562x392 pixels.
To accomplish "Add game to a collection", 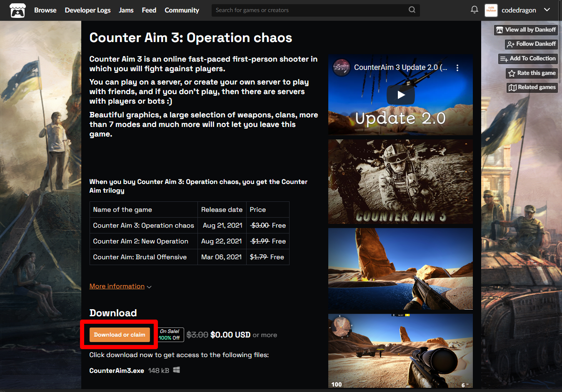I will (x=528, y=59).
